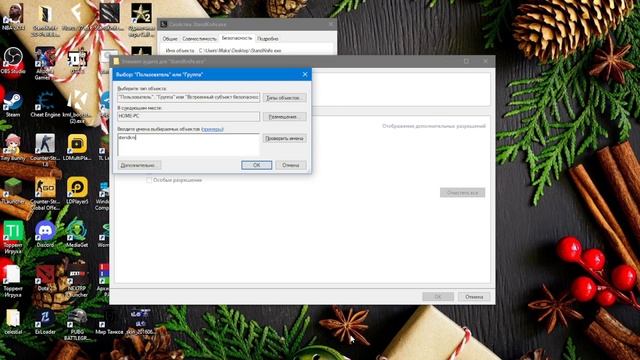This screenshot has height=360, width=640.
Task: Click the HOME-PC location field
Action: [x=188, y=116]
